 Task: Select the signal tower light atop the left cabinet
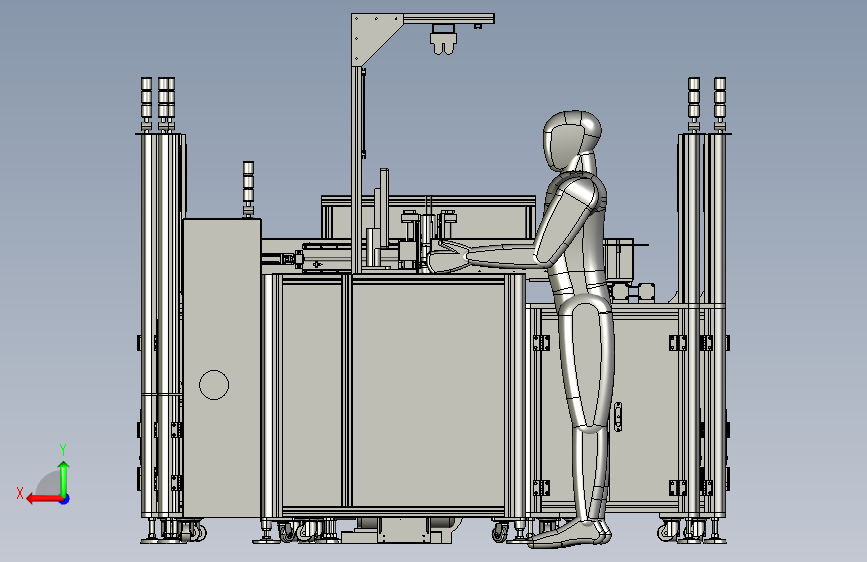[x=248, y=188]
